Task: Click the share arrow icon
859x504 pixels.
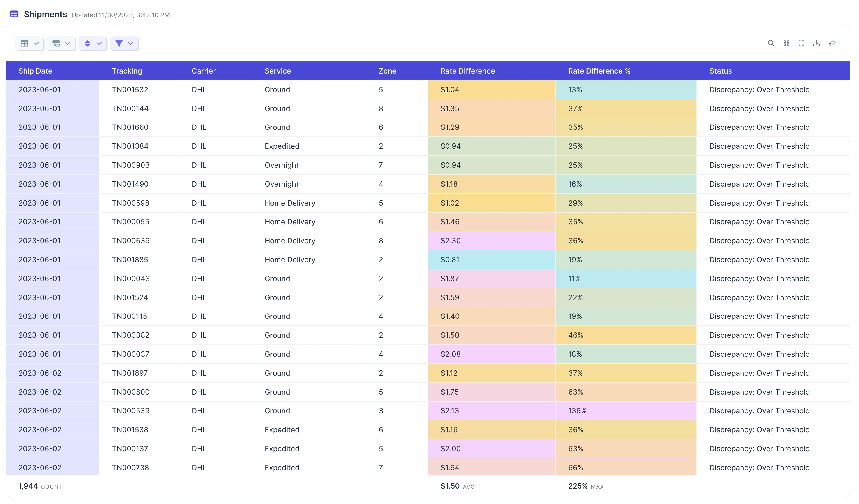Action: (x=832, y=43)
